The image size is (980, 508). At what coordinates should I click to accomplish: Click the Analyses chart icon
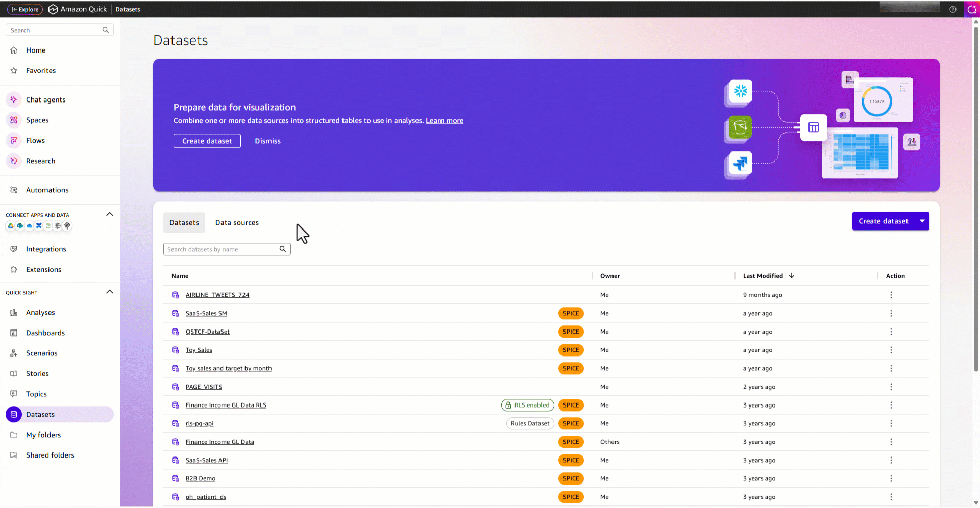pos(14,313)
